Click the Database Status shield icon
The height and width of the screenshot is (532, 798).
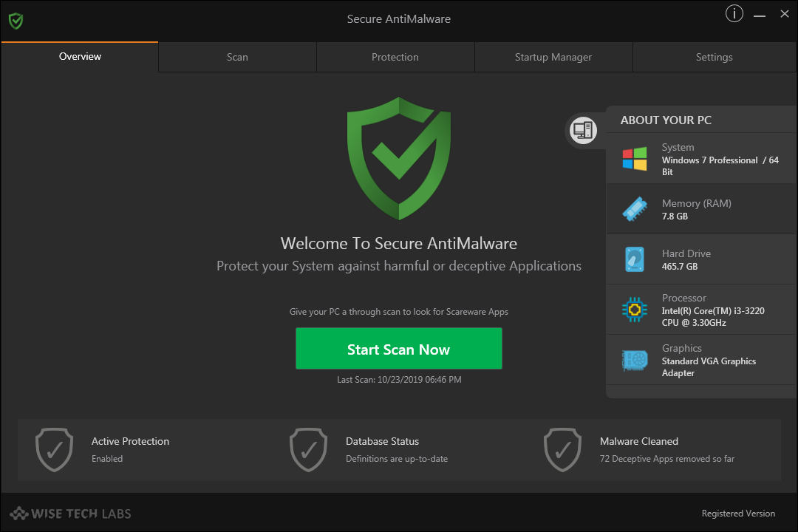(x=308, y=449)
